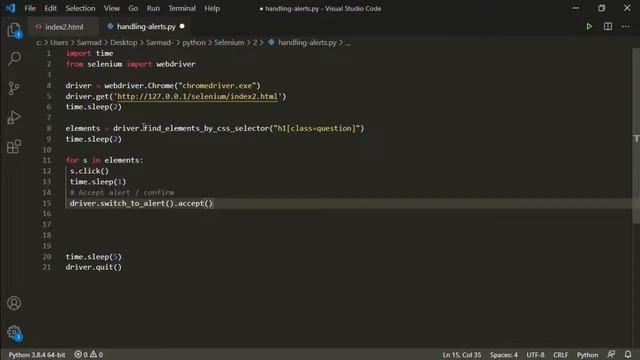This screenshot has width=640, height=360.
Task: Open the Explorer view in activity bar
Action: [x=14, y=30]
